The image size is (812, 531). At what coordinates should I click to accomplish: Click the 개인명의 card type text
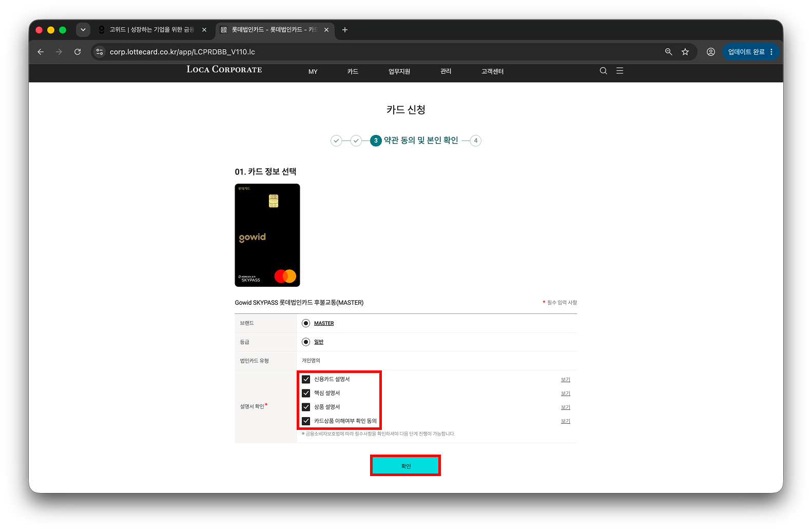coord(311,361)
